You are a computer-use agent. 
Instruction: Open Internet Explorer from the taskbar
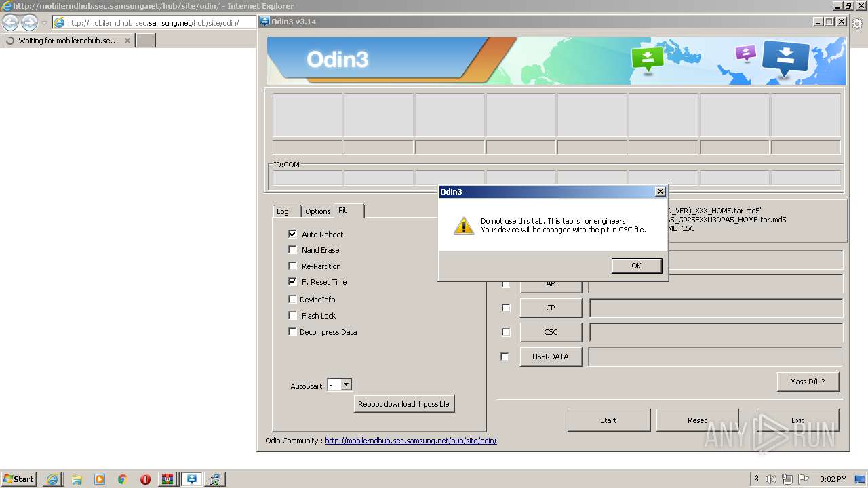pyautogui.click(x=52, y=479)
